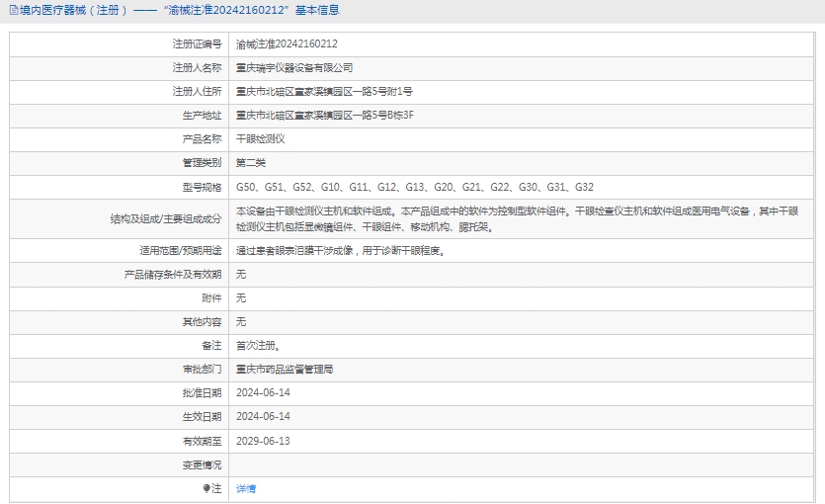Image resolution: width=825 pixels, height=504 pixels.
Task: Click the intended use description text
Action: 341,250
